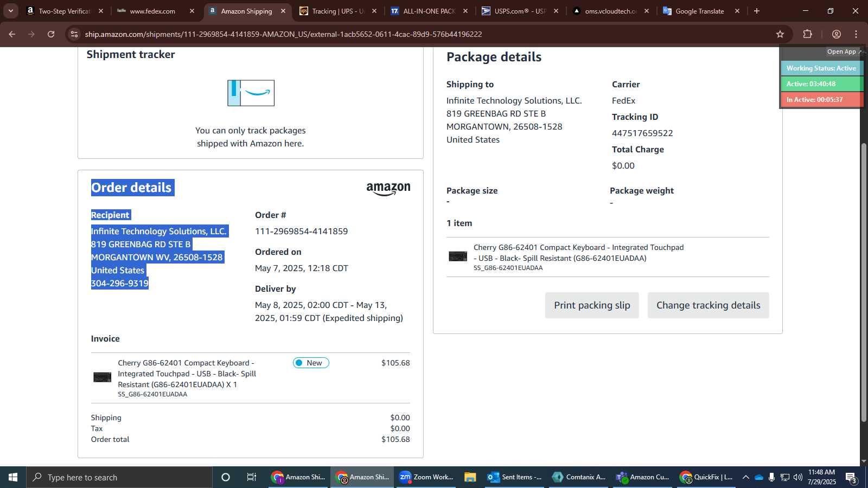Switch to the USPS.com tab

coord(520,11)
